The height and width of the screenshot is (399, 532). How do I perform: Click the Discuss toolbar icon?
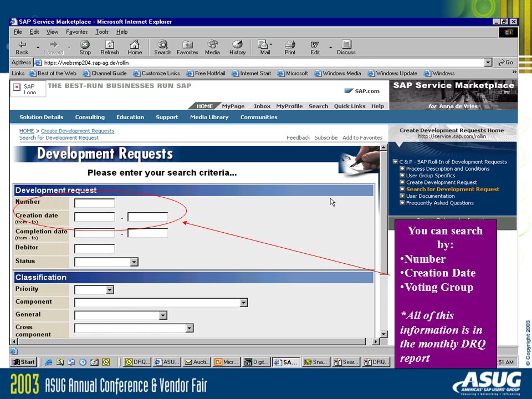coord(346,48)
